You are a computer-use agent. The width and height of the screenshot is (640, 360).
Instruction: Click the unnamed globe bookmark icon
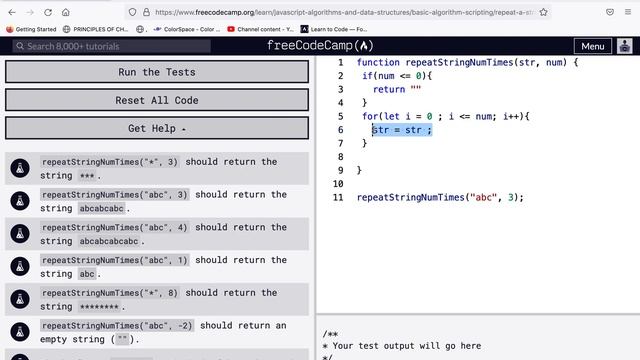140,29
